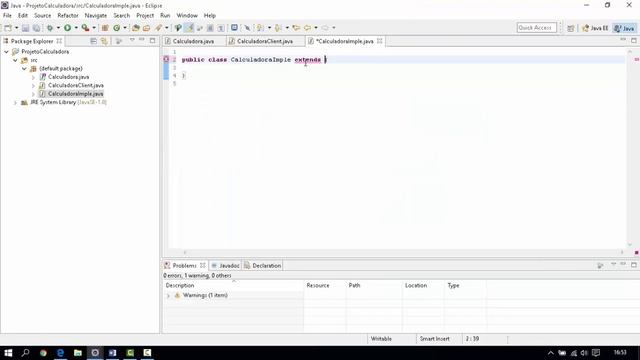Switch to the Declaration tab
The image size is (640, 360).
tap(262, 266)
